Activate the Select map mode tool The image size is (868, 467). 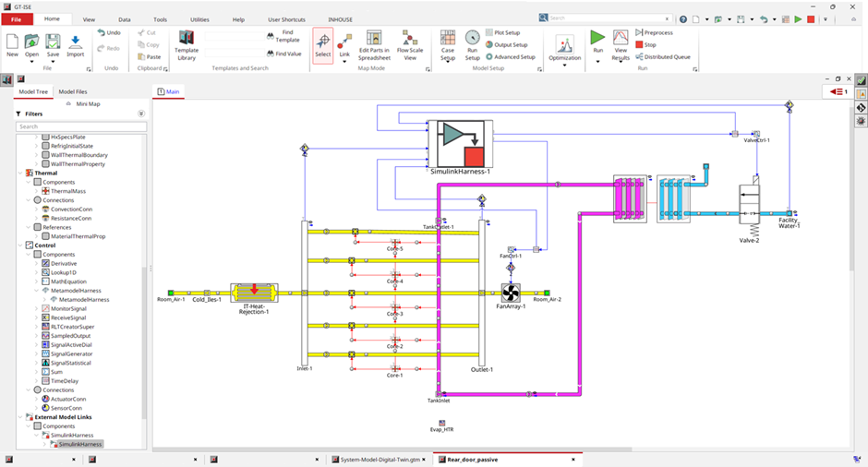(322, 43)
